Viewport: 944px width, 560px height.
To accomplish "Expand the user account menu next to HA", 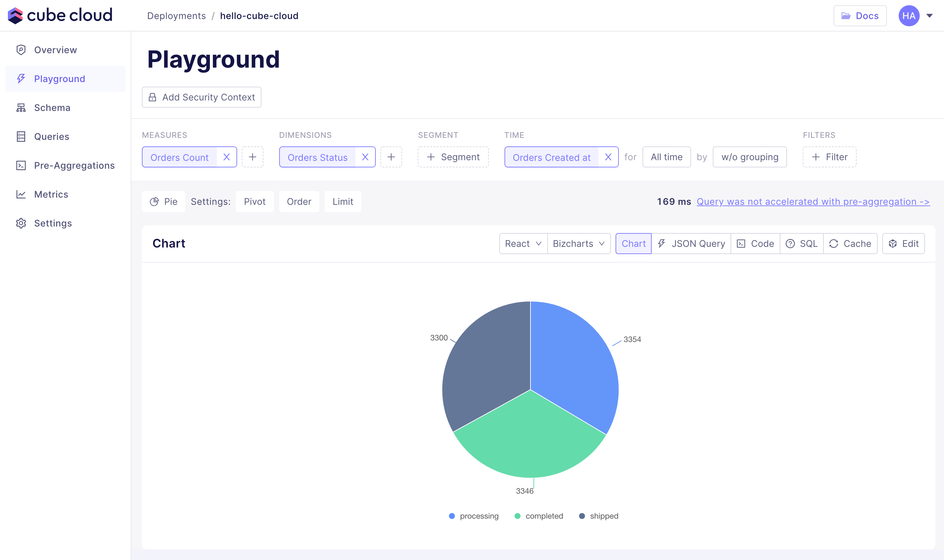I will coord(930,15).
